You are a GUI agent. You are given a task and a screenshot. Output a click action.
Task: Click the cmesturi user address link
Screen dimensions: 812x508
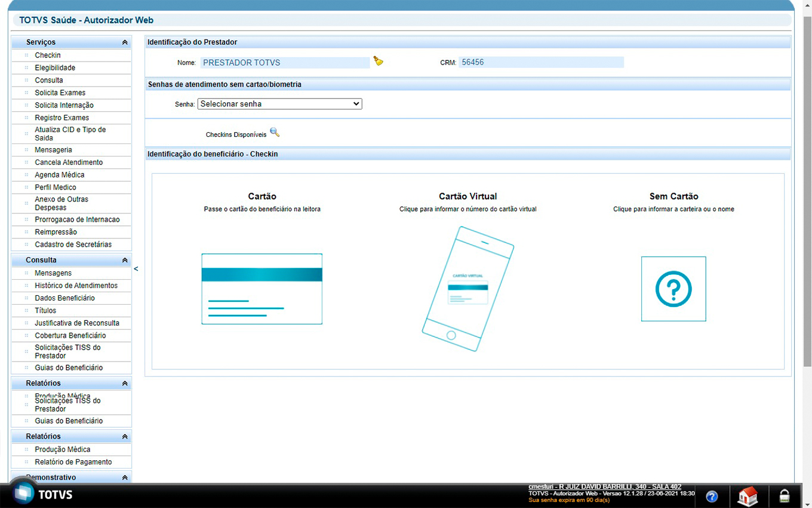(x=604, y=486)
